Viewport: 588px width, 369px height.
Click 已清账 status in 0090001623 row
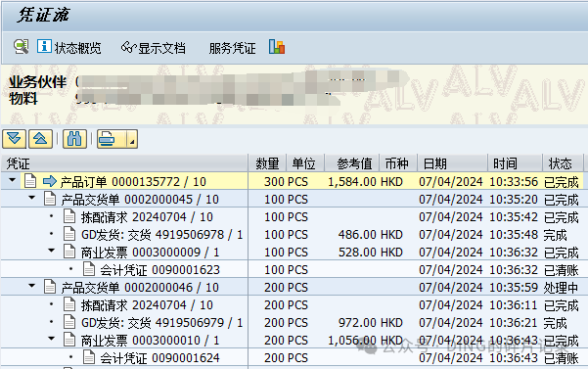click(x=561, y=270)
